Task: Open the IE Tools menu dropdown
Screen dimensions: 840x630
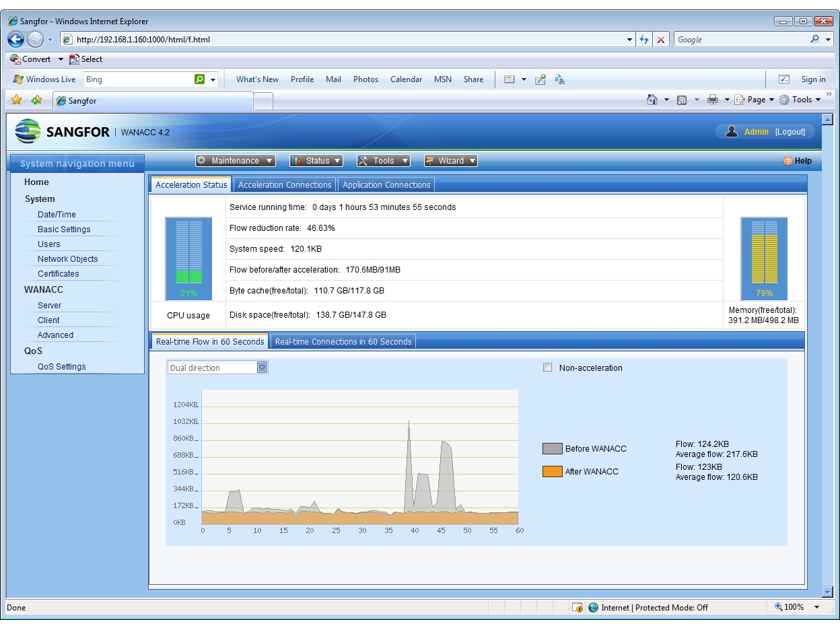Action: click(800, 100)
